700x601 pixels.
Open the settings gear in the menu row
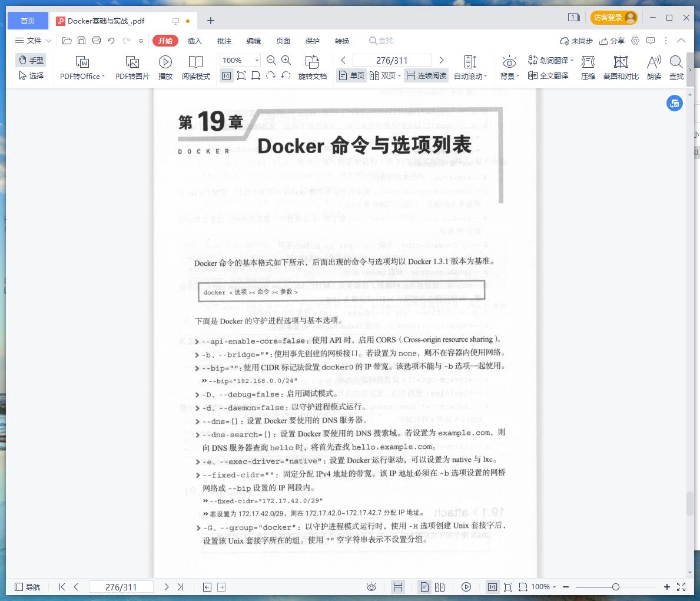(635, 41)
